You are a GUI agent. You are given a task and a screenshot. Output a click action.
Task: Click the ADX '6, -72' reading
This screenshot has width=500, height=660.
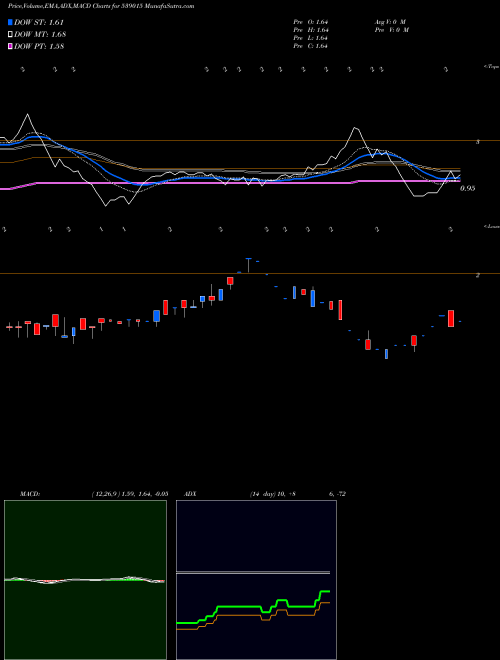point(338,494)
